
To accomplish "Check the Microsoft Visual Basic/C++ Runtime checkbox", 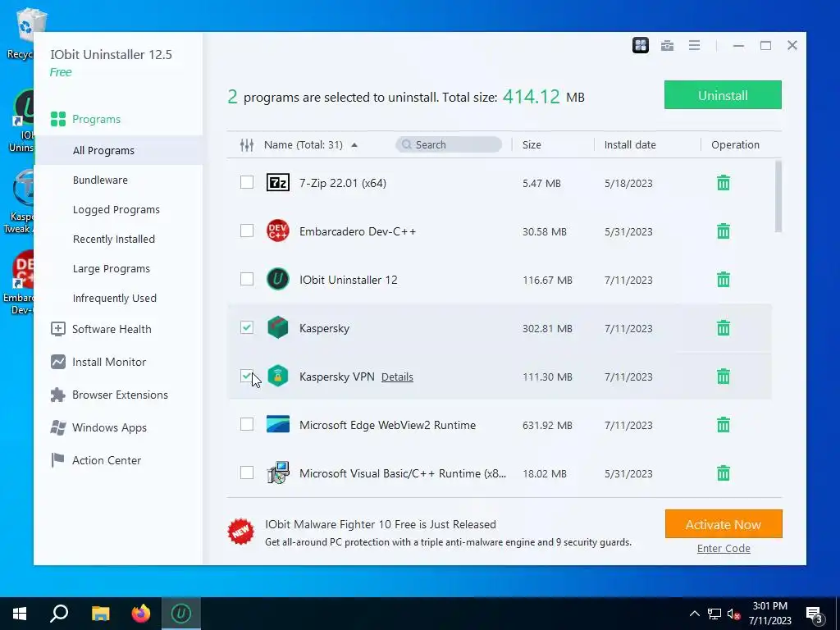I will point(246,472).
